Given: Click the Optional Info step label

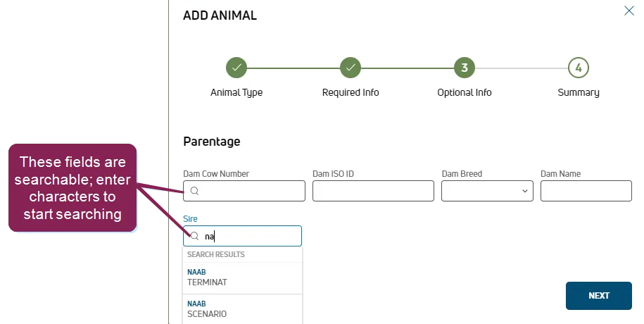Looking at the screenshot, I should (x=465, y=92).
